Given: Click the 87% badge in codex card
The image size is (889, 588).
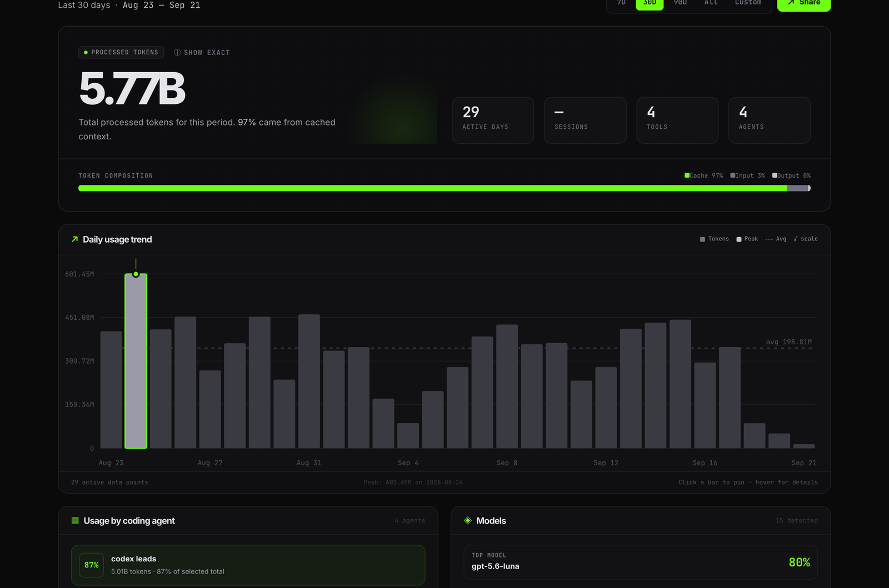Looking at the screenshot, I should (92, 565).
